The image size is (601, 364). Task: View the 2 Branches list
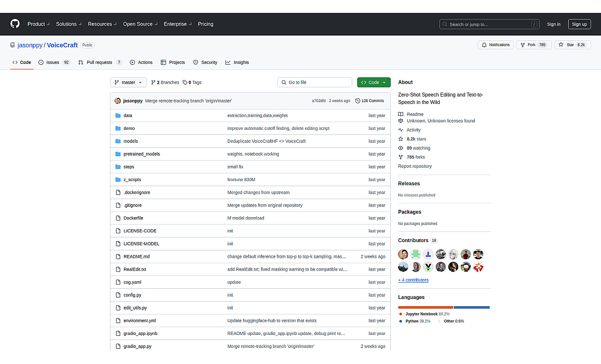coord(165,82)
